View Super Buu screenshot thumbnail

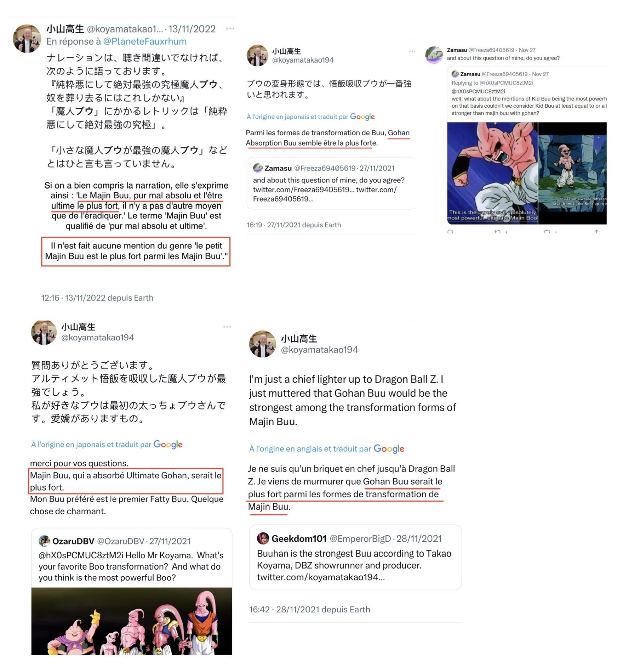point(492,173)
